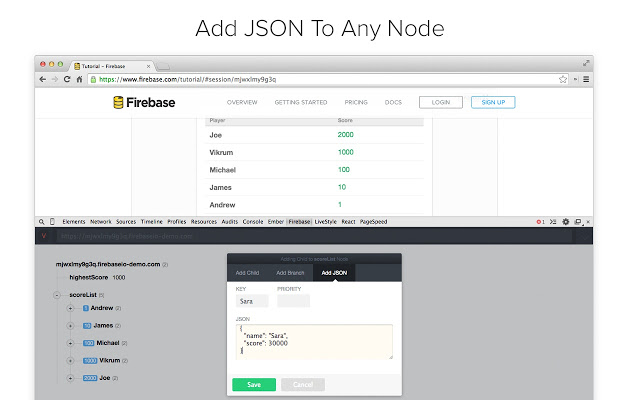
Task: Open the PRICING link
Action: tap(356, 102)
